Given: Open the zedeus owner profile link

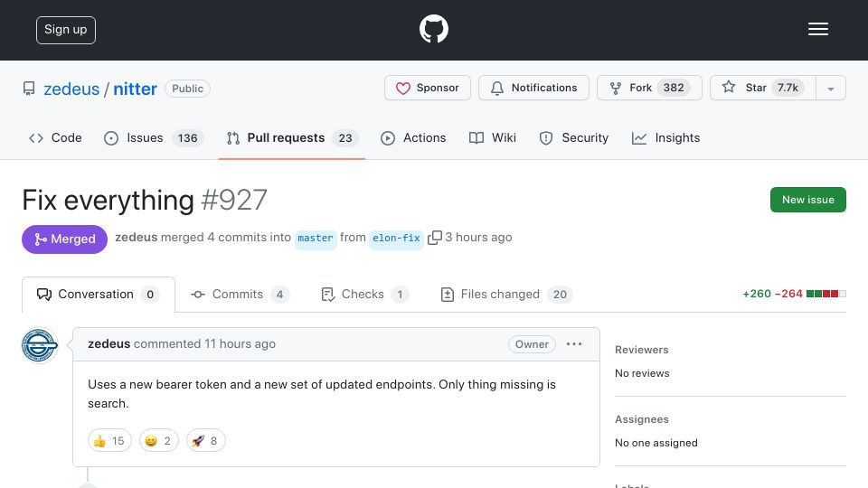Looking at the screenshot, I should coord(71,89).
